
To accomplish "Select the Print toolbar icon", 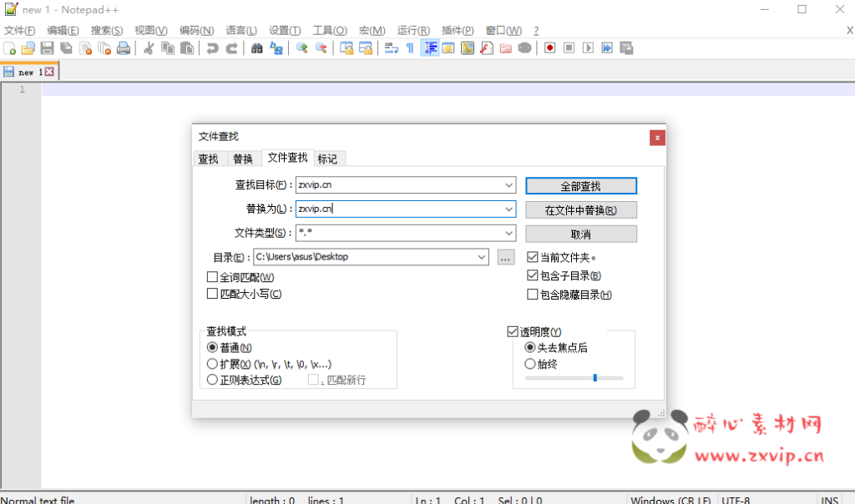I will (x=124, y=48).
